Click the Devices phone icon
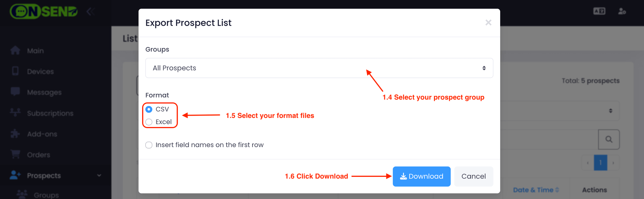Screen dimensions: 644x199 tap(15, 71)
